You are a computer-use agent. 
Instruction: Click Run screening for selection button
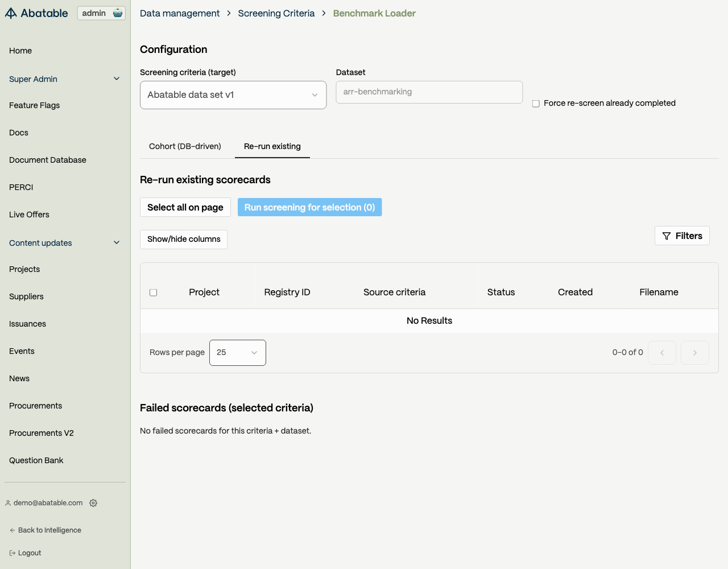(309, 207)
